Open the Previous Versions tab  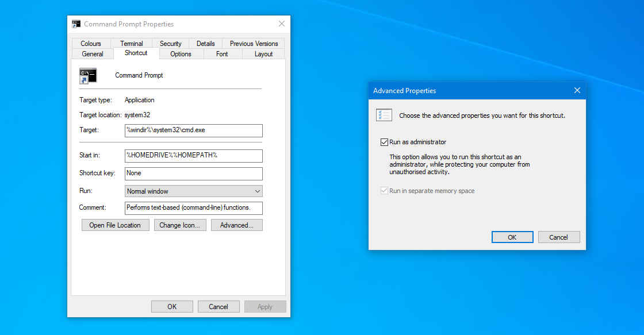click(x=254, y=44)
